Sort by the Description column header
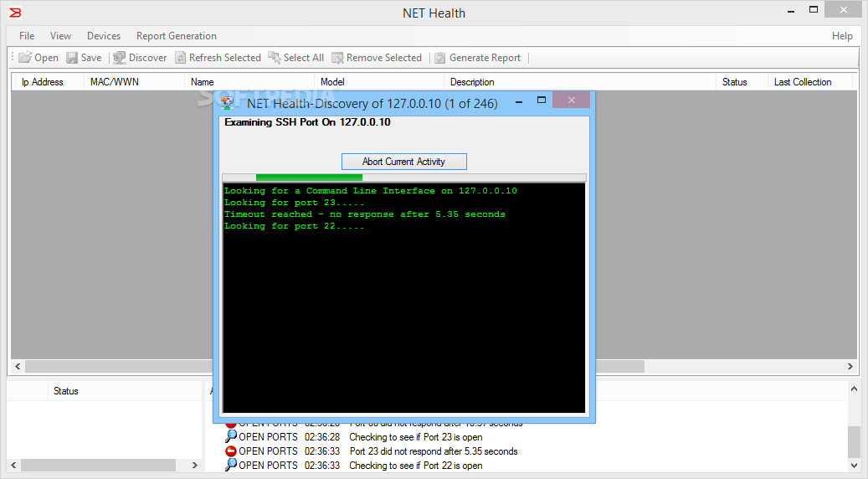Image resolution: width=868 pixels, height=479 pixels. tap(471, 82)
